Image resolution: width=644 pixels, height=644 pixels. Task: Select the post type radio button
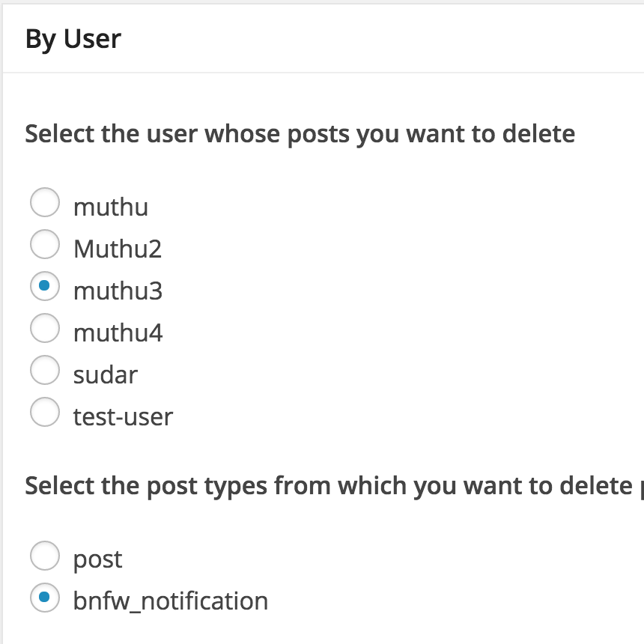[44, 556]
